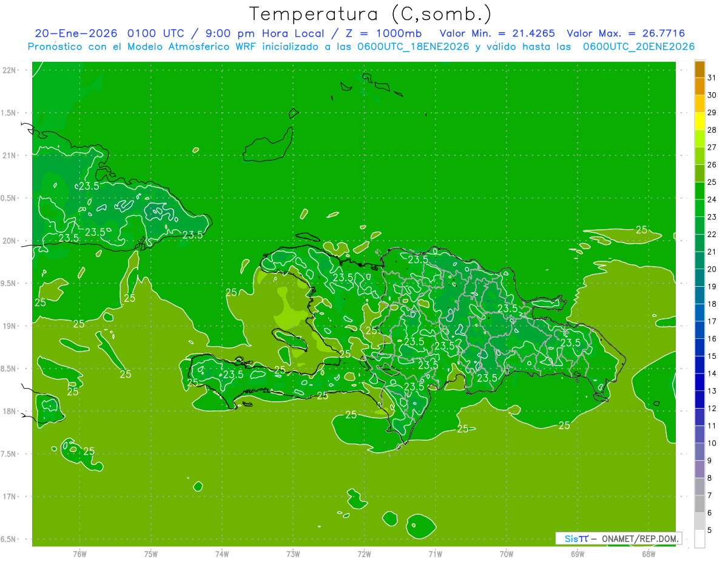Viewport: 728px width, 562px height.
Task: Select the 'Valor Min. = 21.4265' text
Action: point(497,33)
